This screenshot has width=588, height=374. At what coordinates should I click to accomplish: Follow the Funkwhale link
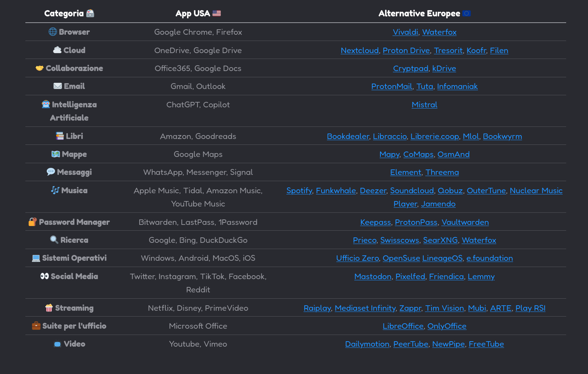click(x=336, y=191)
